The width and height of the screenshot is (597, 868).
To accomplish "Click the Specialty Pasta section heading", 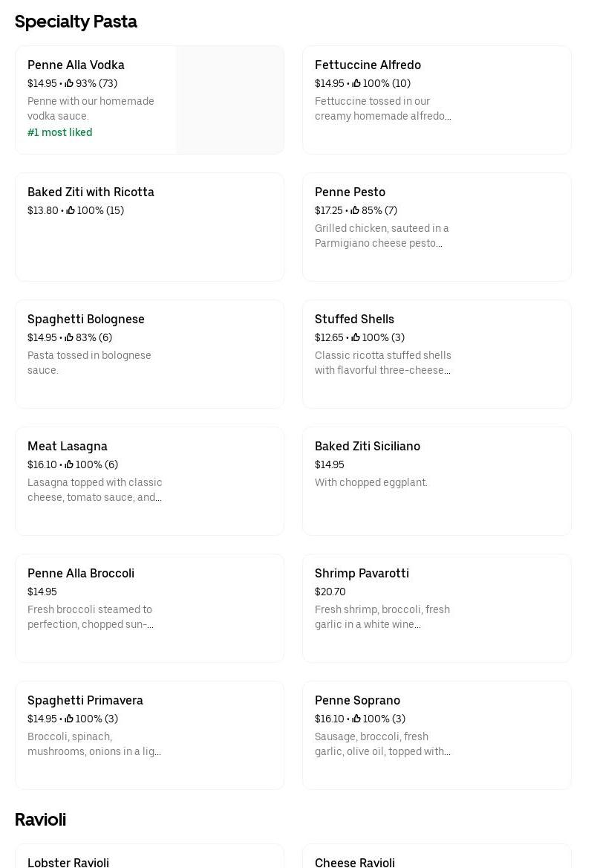I will pos(76,22).
